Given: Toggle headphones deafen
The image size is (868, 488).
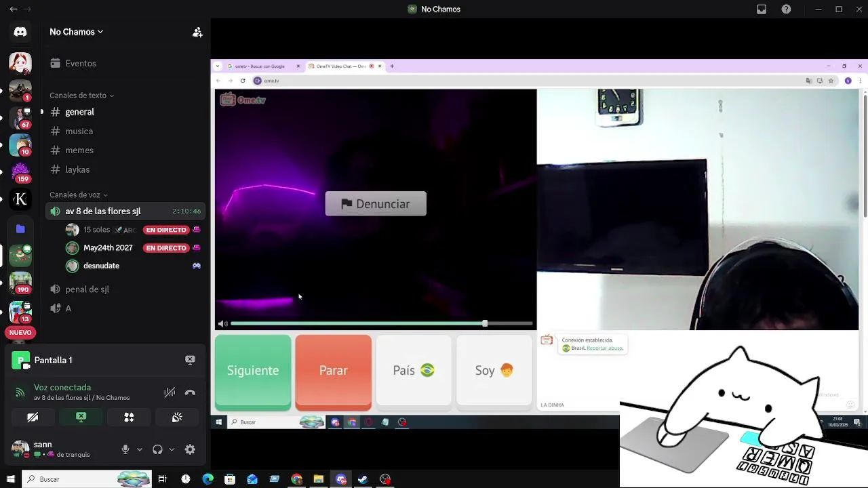Looking at the screenshot, I should pos(157,449).
